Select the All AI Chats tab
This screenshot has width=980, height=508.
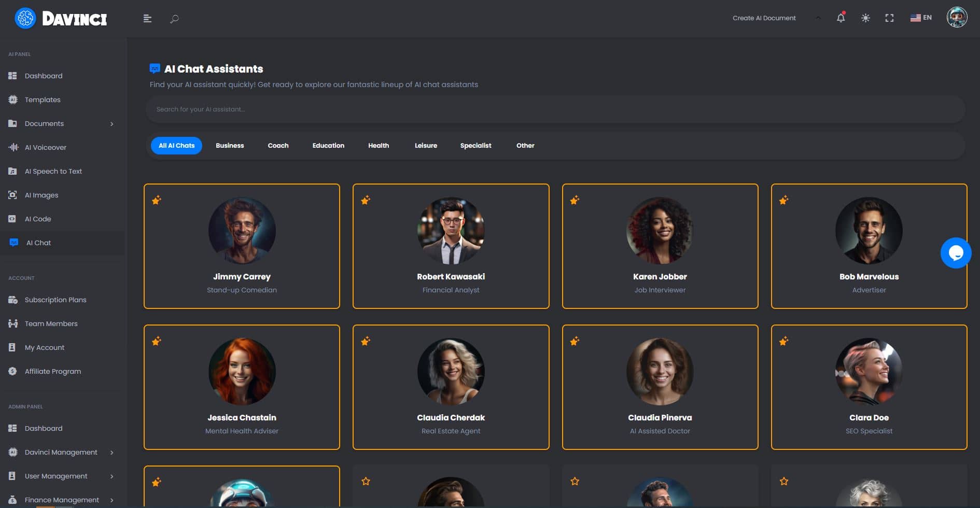[176, 146]
